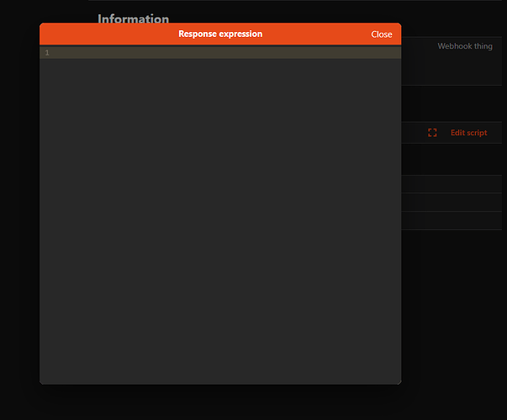Click the dark gap between Webhook and script rows
The height and width of the screenshot is (420, 507).
pyautogui.click(x=452, y=103)
